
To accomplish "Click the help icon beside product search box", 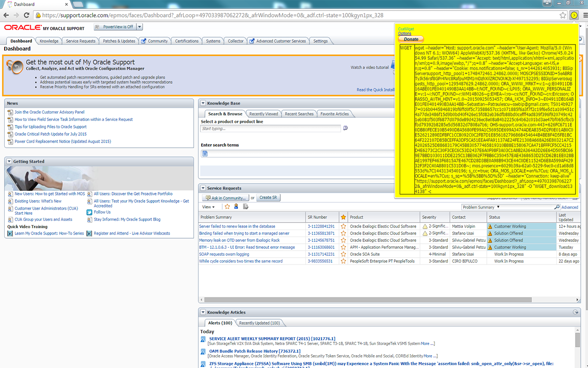I will pyautogui.click(x=345, y=128).
